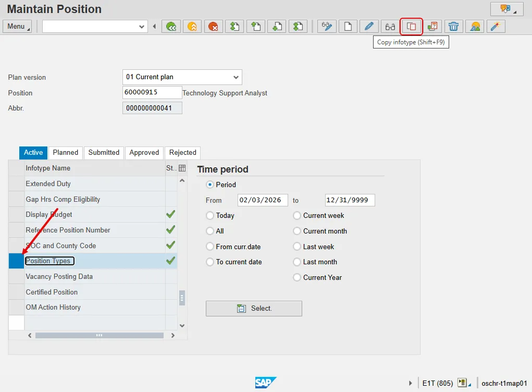Click the Create infotype blank page icon
532x392 pixels.
pos(348,27)
